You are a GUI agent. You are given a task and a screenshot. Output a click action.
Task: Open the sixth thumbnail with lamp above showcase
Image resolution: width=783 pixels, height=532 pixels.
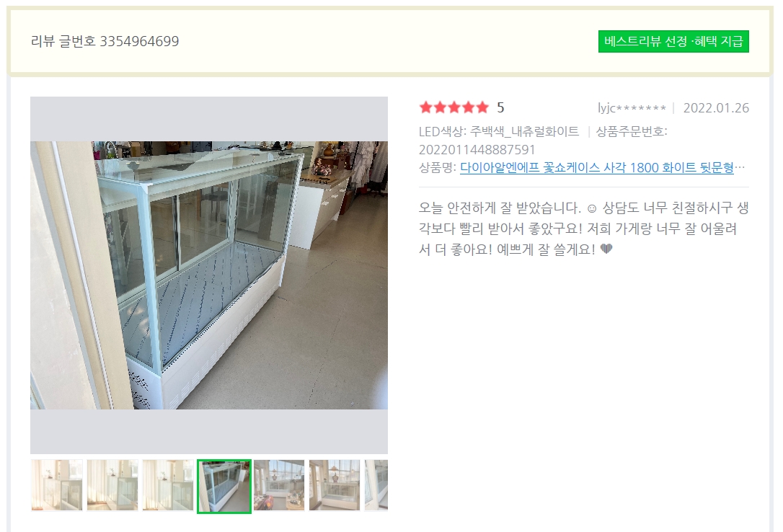tap(335, 485)
